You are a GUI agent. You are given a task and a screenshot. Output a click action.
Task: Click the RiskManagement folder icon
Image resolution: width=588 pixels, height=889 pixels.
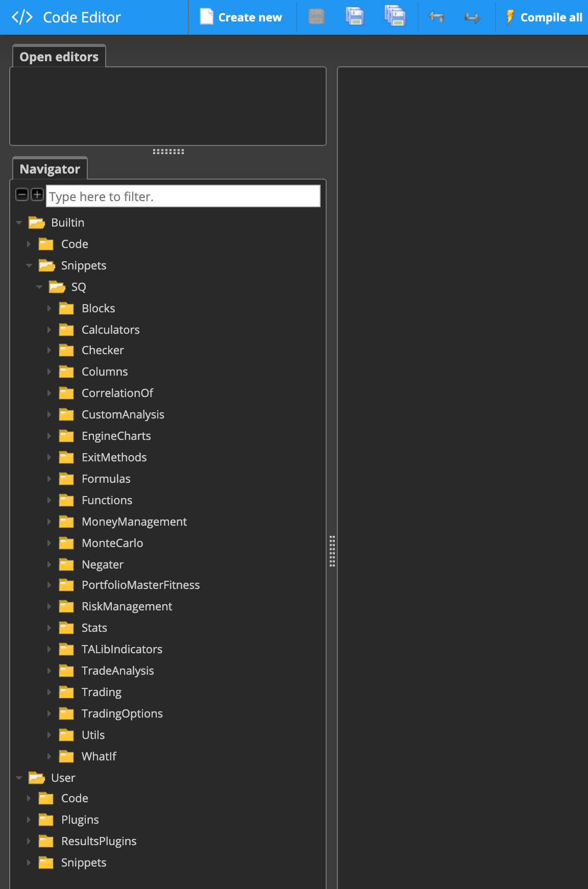tap(66, 606)
